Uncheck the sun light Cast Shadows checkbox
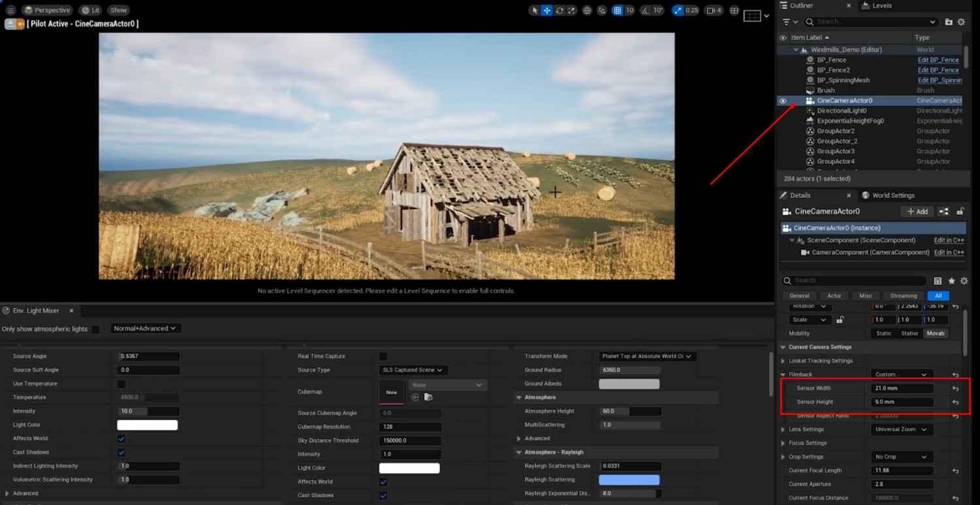980x505 pixels. [x=122, y=452]
